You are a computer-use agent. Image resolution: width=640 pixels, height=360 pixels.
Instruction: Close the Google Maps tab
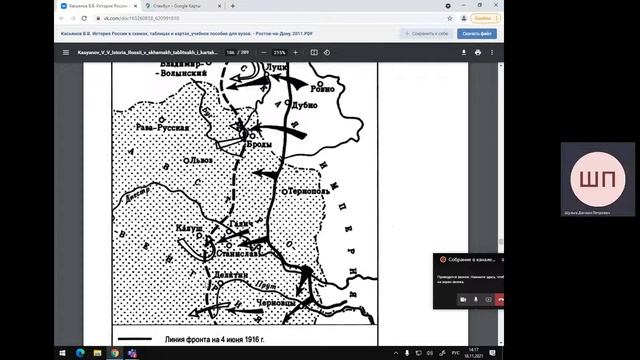tap(219, 6)
